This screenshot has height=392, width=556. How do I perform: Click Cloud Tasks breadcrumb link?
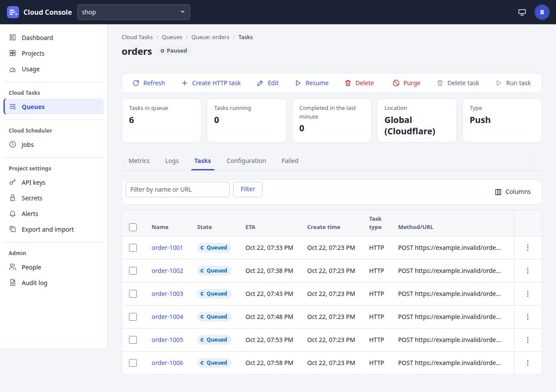point(137,37)
